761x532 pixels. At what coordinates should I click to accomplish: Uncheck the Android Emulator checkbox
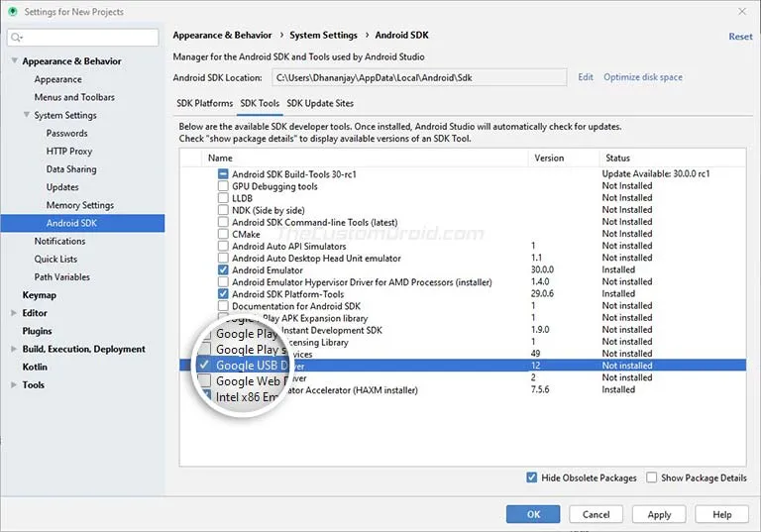tap(223, 269)
